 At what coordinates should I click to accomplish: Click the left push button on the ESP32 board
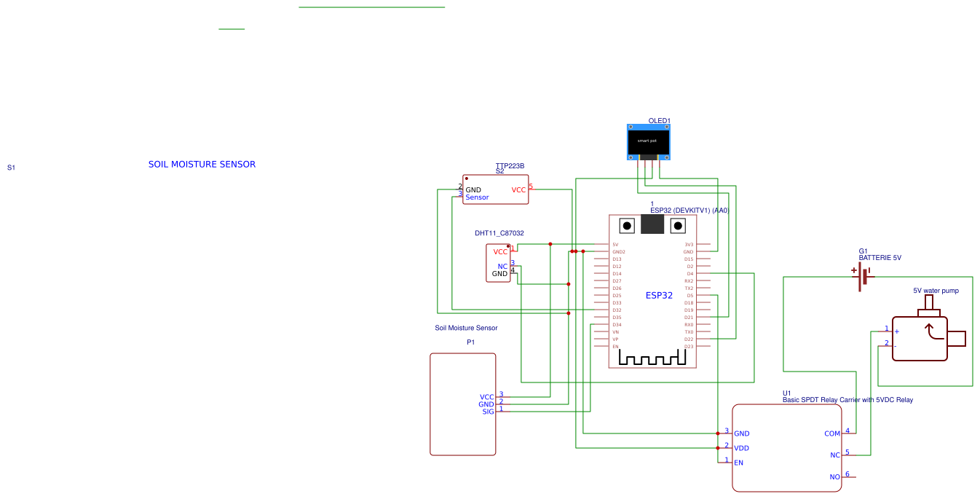click(625, 225)
